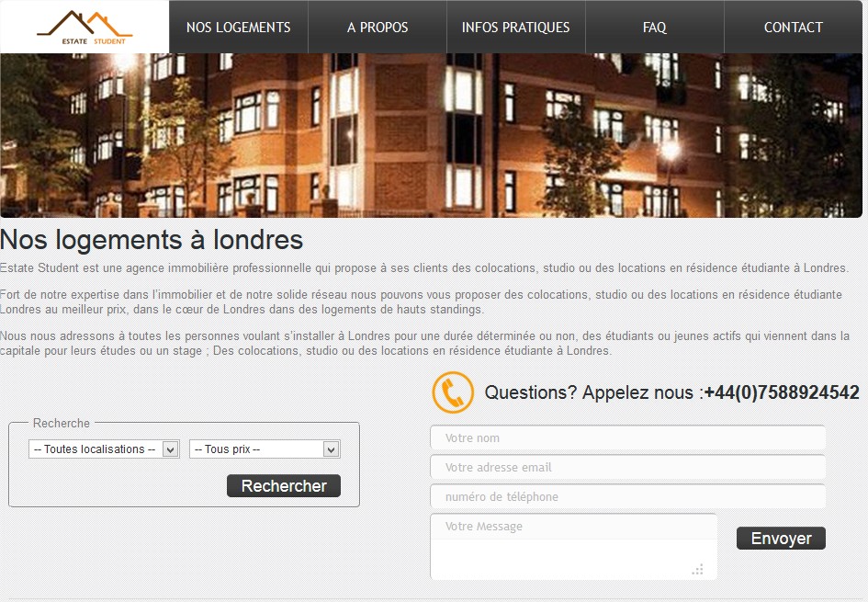Focus the Votre adresse email field

(x=627, y=468)
